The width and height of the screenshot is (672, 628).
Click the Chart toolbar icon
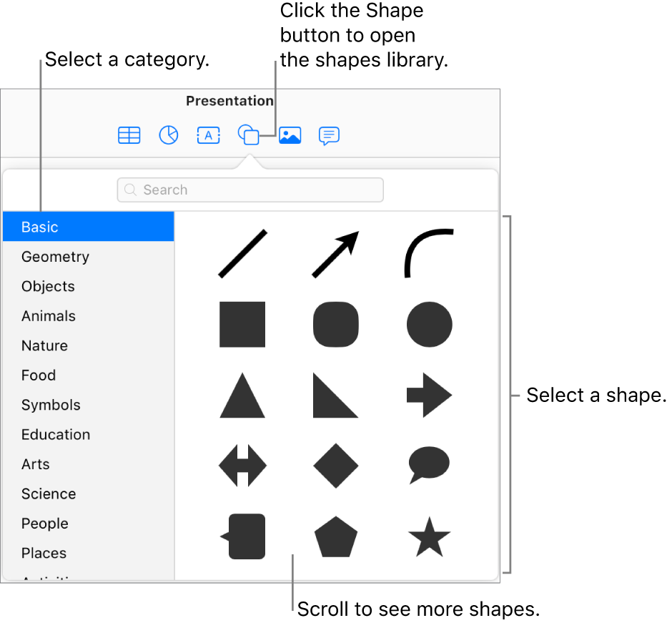point(169,135)
